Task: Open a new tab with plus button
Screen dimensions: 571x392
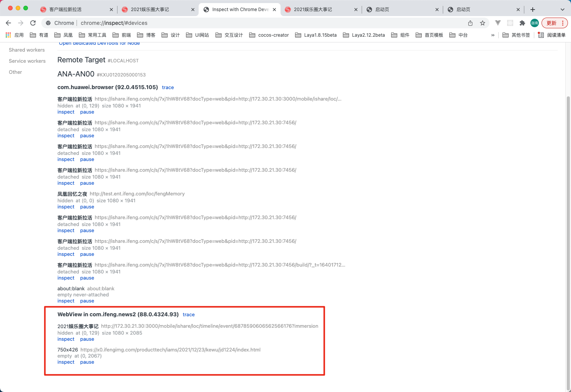Action: [533, 10]
